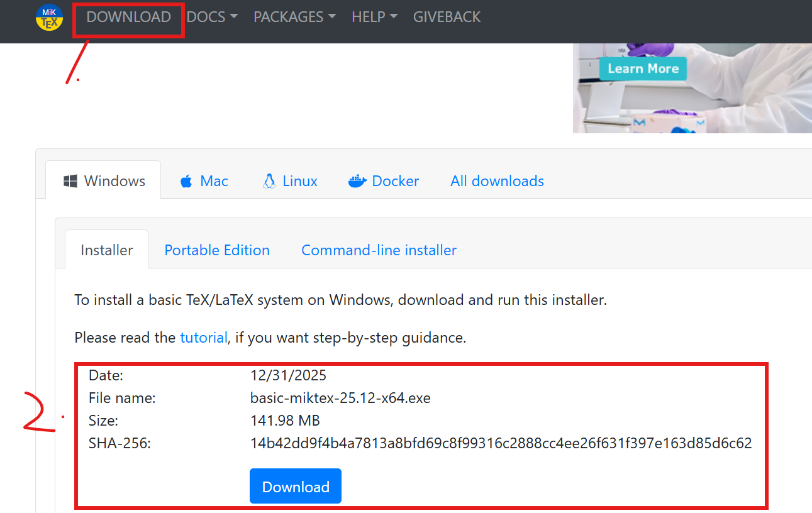Open the Command-line installer sub-tab
Viewport: 812px width, 513px height.
(x=379, y=250)
